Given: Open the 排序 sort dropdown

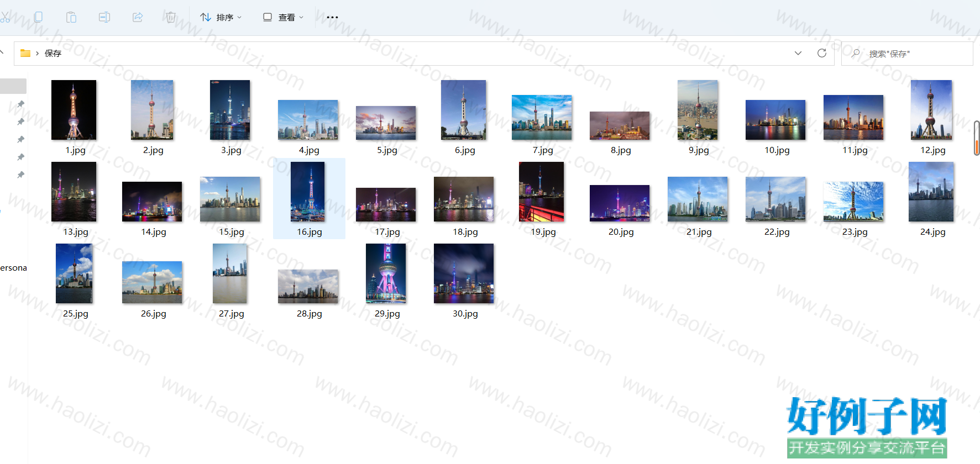Looking at the screenshot, I should [221, 17].
